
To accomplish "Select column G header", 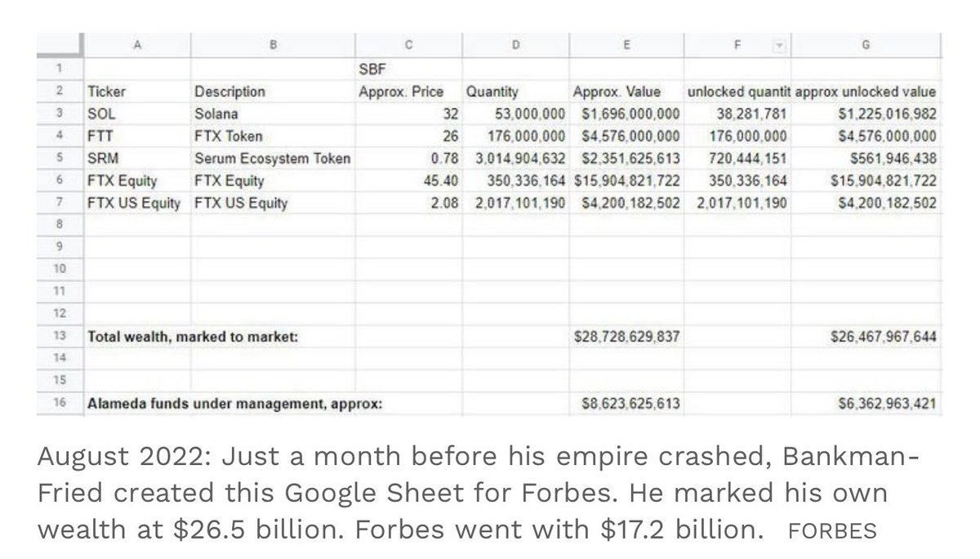I will point(866,46).
